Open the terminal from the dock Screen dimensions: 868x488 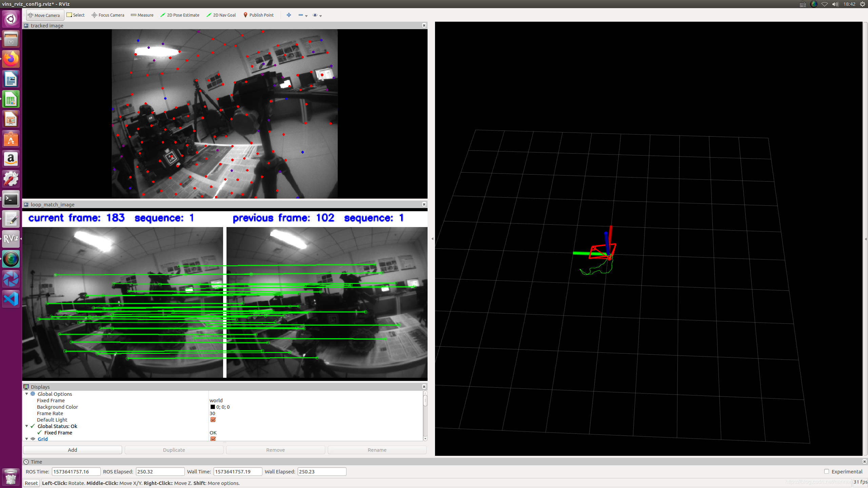click(x=11, y=199)
